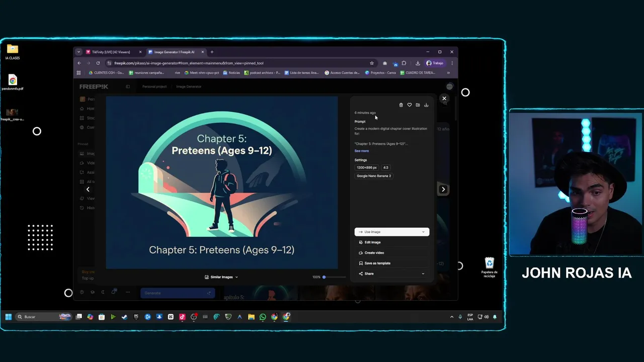
Task: Show hidden system tray icons
Action: pos(452,317)
